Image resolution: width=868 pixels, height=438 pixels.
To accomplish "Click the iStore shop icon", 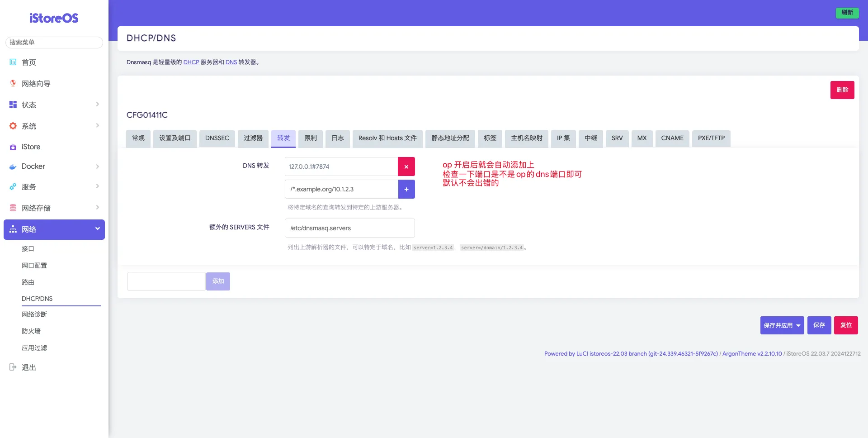I will coord(13,147).
